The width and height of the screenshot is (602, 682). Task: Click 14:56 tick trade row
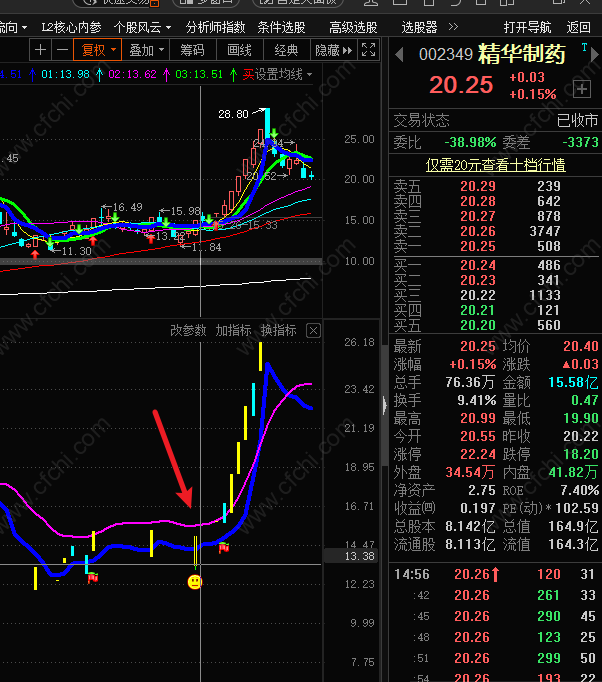(495, 575)
